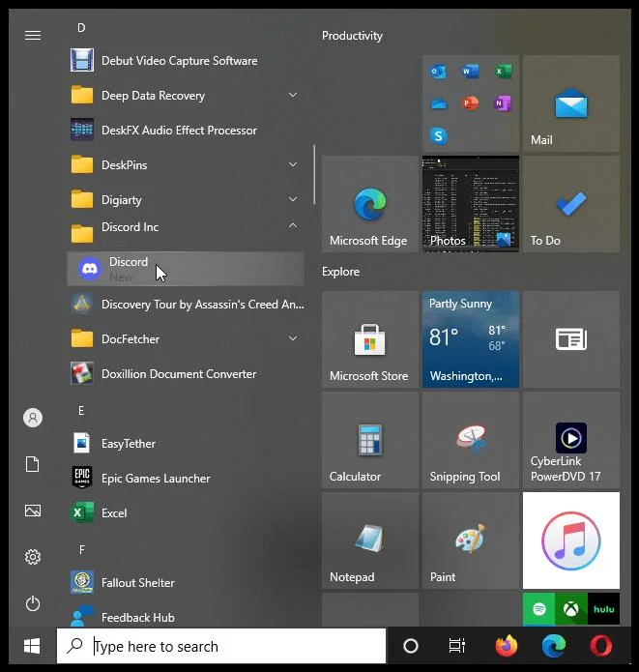Open Debut Video Capture Software
This screenshot has width=639, height=672.
point(187,61)
